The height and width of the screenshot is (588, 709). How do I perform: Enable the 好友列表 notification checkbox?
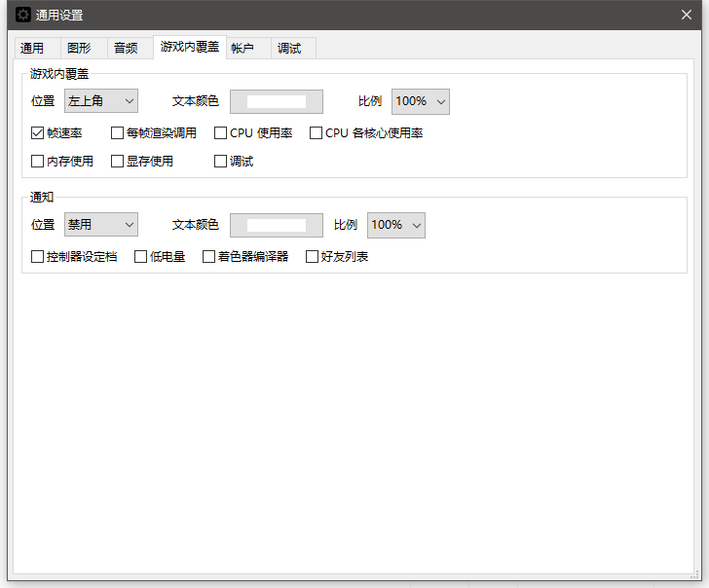pyautogui.click(x=313, y=257)
